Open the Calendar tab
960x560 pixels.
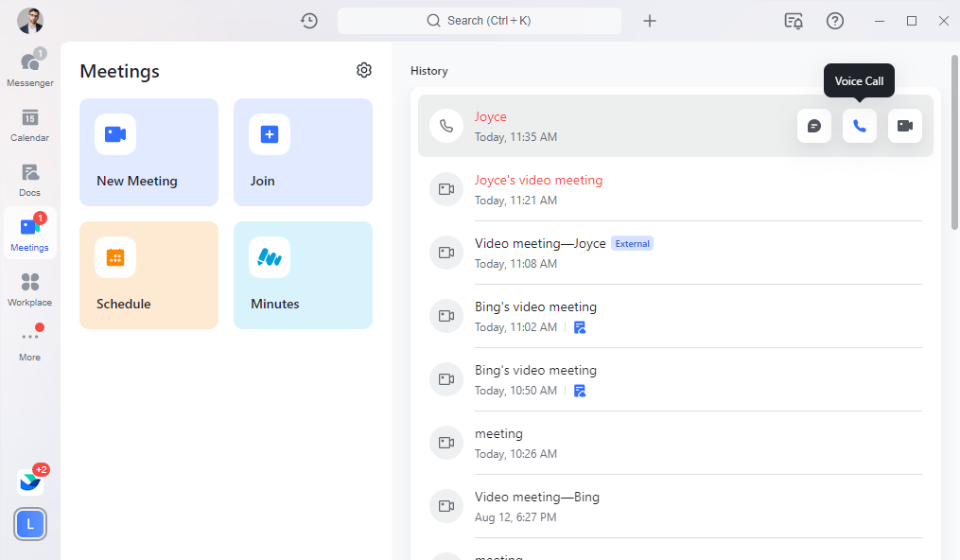pyautogui.click(x=30, y=124)
